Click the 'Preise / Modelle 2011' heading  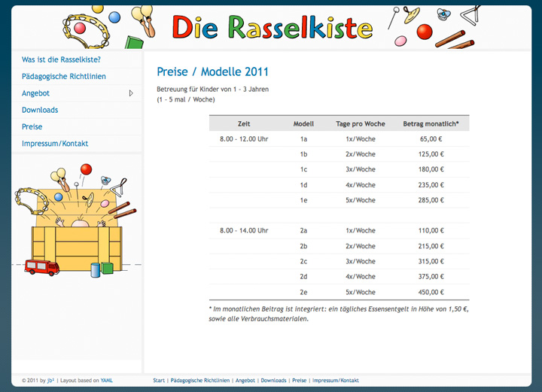212,71
